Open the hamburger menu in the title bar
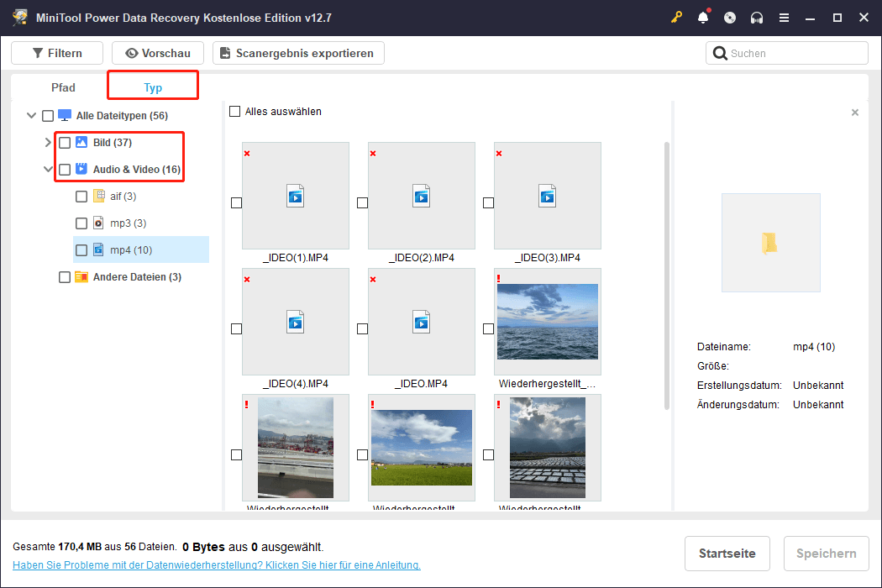The height and width of the screenshot is (588, 882). 784,17
